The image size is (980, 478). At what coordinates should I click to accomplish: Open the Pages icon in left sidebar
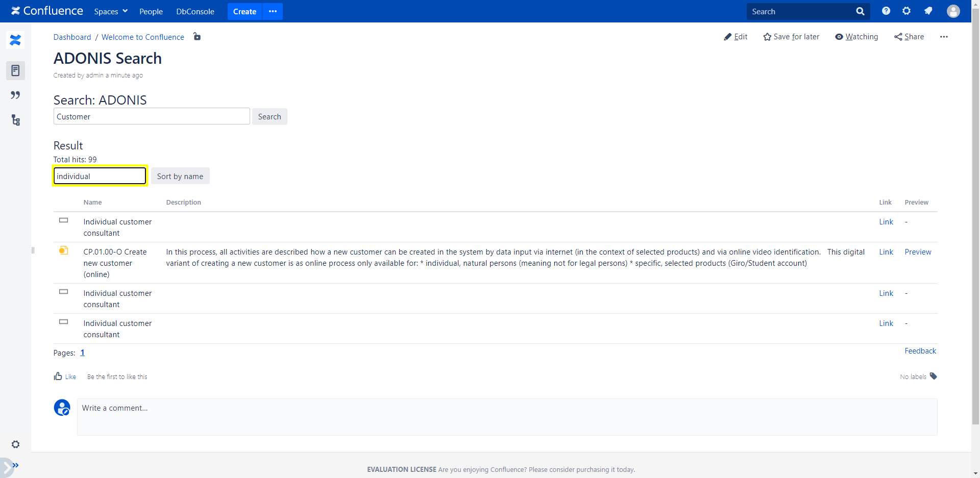pos(15,70)
